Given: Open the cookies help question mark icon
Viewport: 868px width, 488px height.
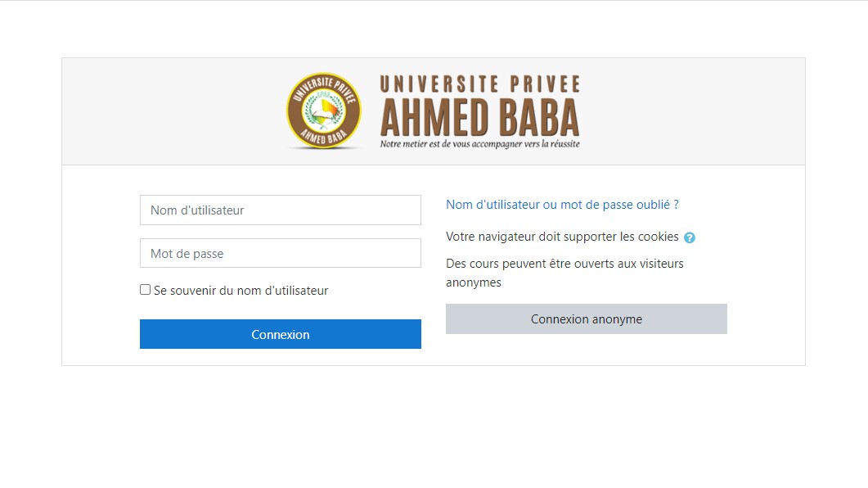Looking at the screenshot, I should coord(690,237).
